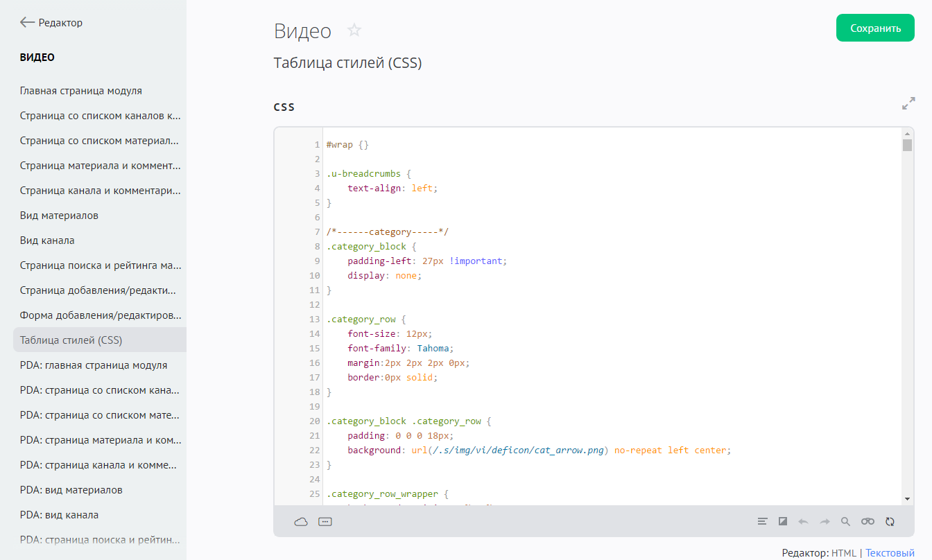Switch to the Текстовый editor link
The image size is (932, 560).
tap(890, 553)
